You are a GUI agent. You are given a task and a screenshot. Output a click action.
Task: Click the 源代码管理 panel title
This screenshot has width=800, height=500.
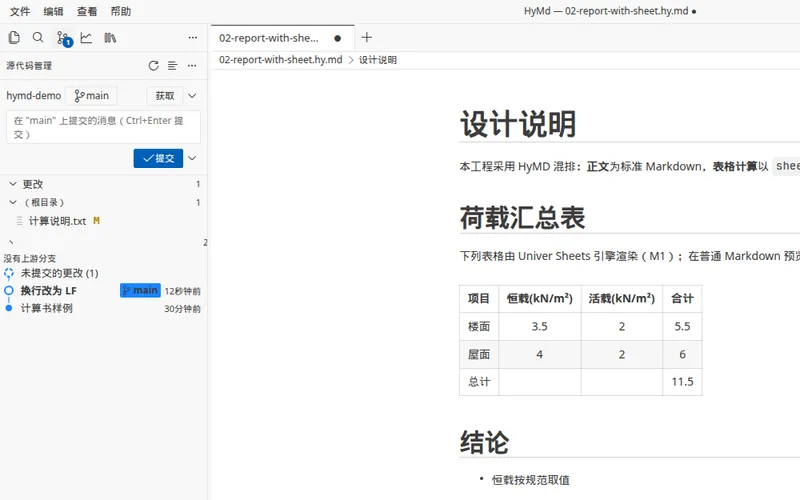[x=29, y=65]
